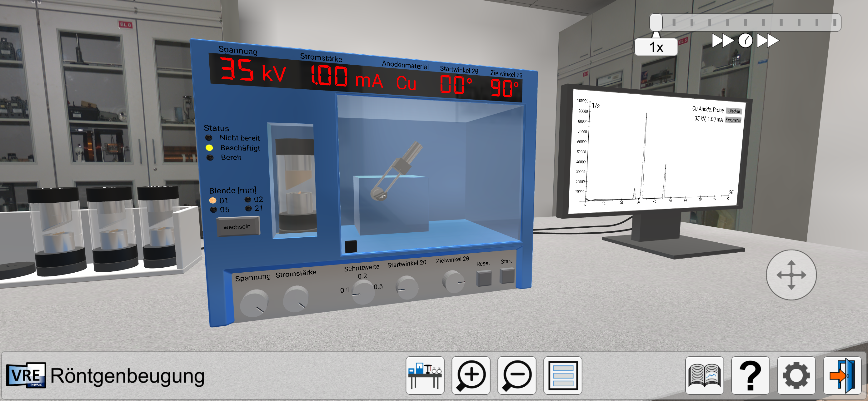Image resolution: width=868 pixels, height=401 pixels.
Task: Open settings gear icon
Action: (796, 375)
